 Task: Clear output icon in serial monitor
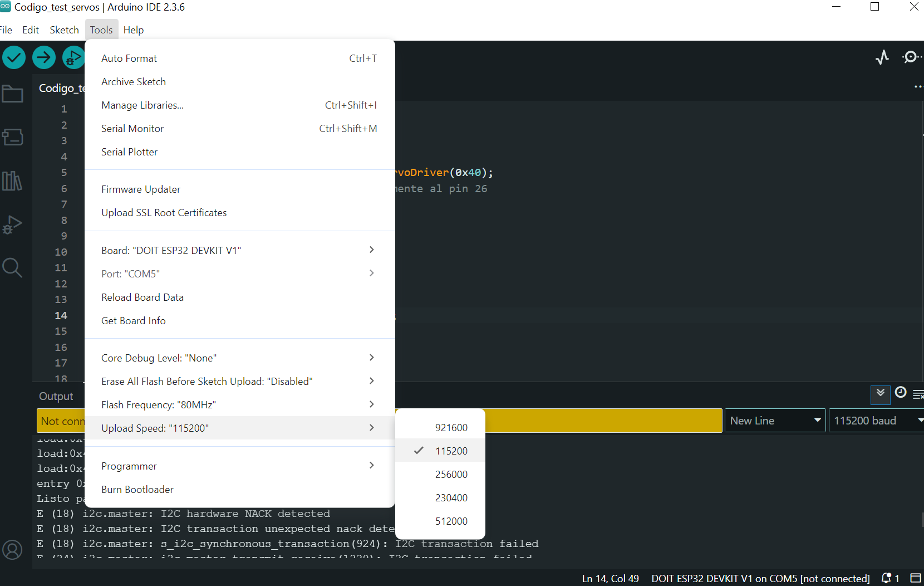918,394
